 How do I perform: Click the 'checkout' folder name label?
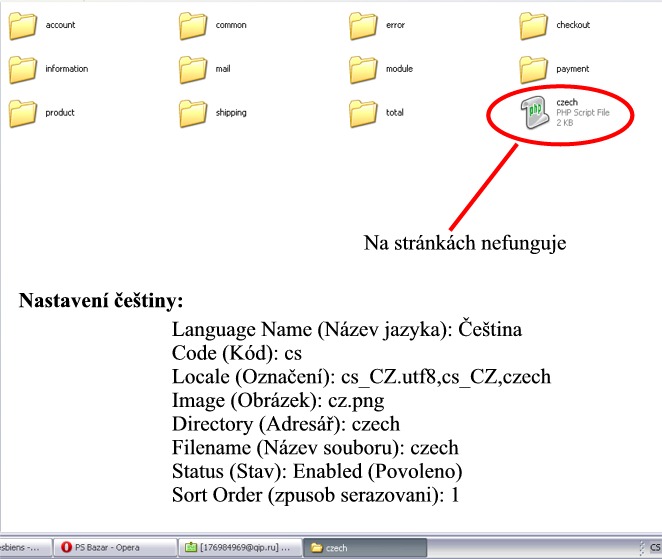(x=573, y=25)
